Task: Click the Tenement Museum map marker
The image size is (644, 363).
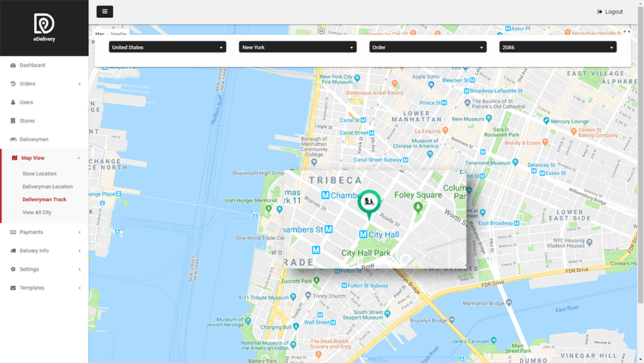Action: click(x=515, y=163)
